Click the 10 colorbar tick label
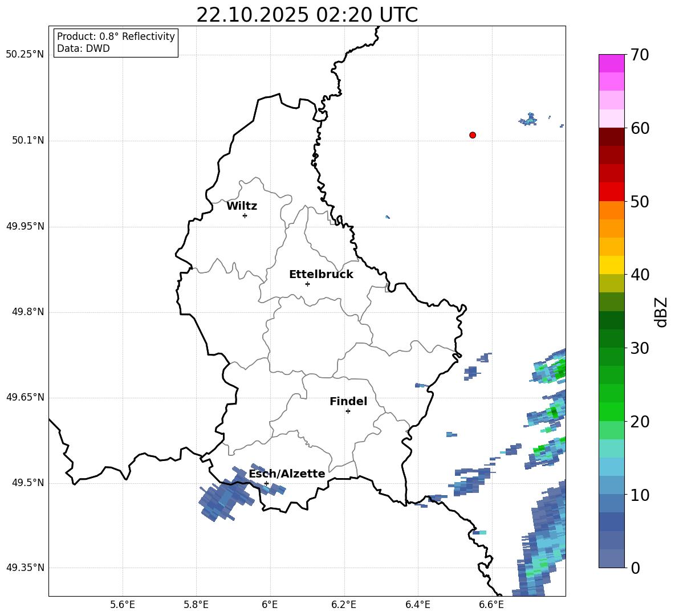The image size is (675, 616). point(640,495)
